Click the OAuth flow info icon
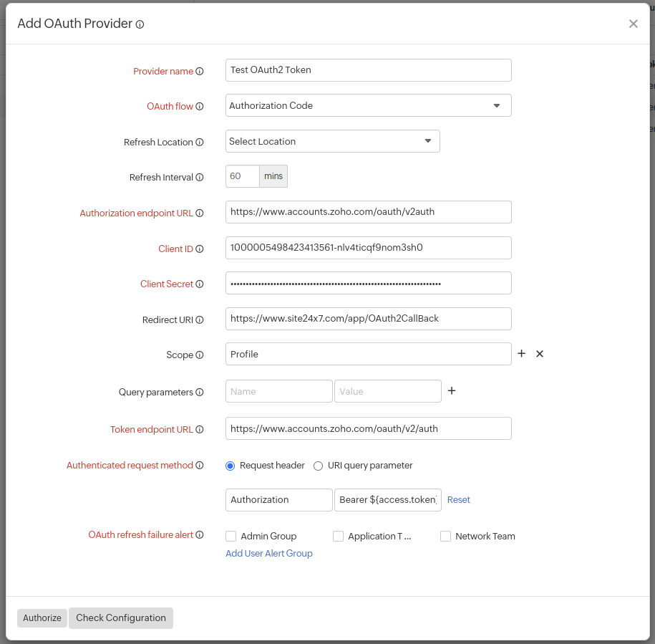This screenshot has width=655, height=644. pyautogui.click(x=200, y=106)
